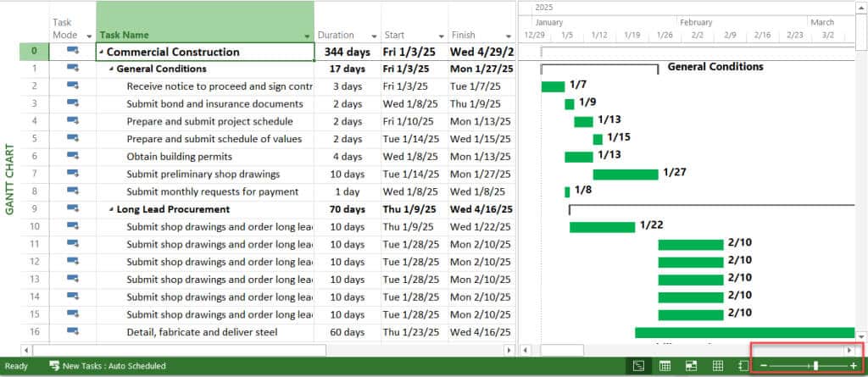Click the Gantt chart right scroll arrow
Viewport: 868px width, 377px height.
click(x=849, y=349)
